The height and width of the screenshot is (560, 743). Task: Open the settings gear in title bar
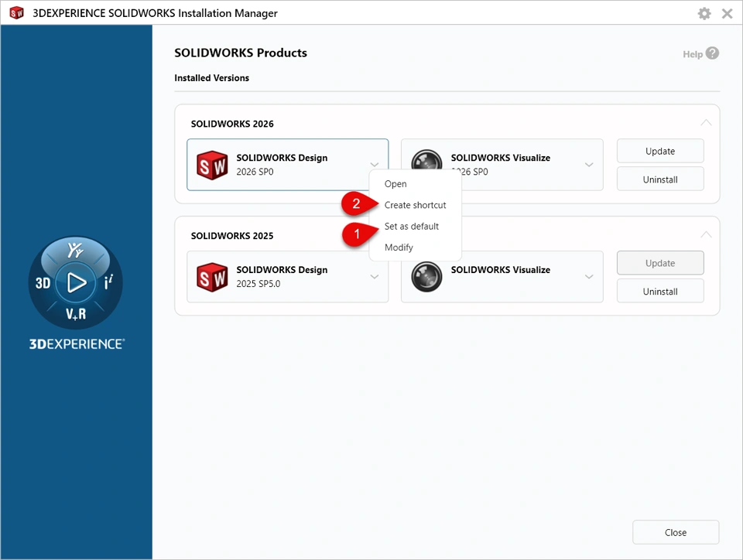click(x=704, y=13)
